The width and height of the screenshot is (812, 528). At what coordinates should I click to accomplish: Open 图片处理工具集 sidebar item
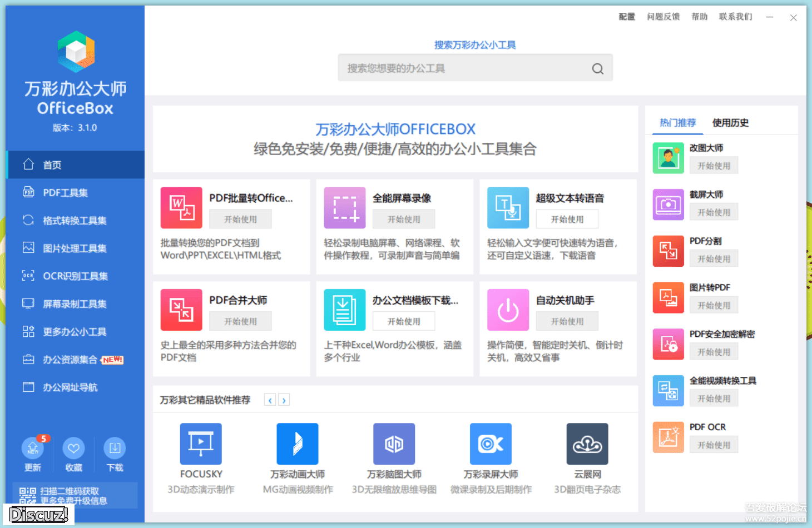[x=75, y=248]
